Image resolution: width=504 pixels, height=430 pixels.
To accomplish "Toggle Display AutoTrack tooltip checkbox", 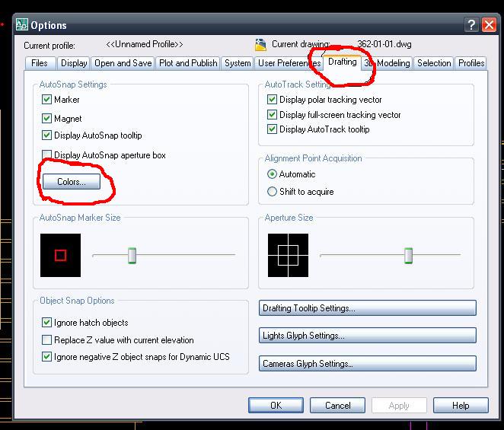I will [272, 129].
